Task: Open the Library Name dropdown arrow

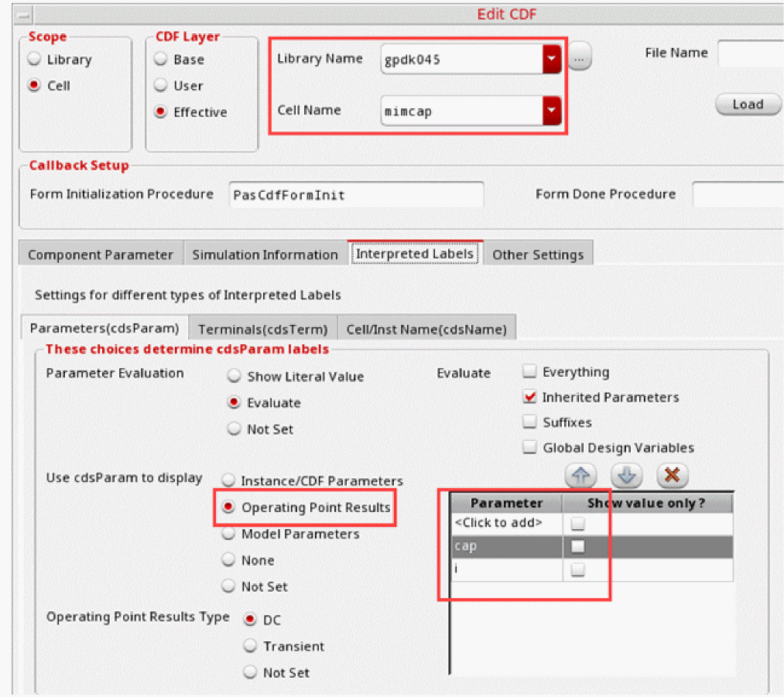Action: point(552,59)
